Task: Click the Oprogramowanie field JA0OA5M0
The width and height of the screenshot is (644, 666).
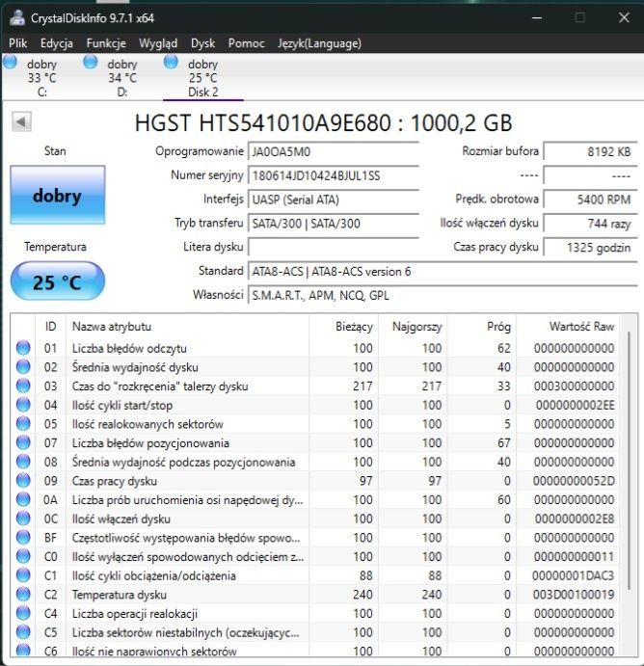Action: coord(334,151)
